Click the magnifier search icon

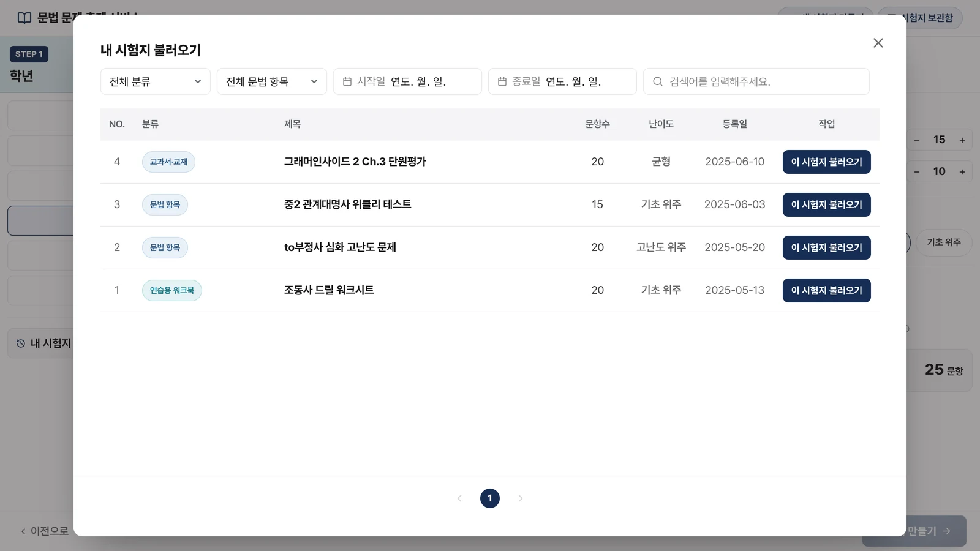pyautogui.click(x=658, y=81)
